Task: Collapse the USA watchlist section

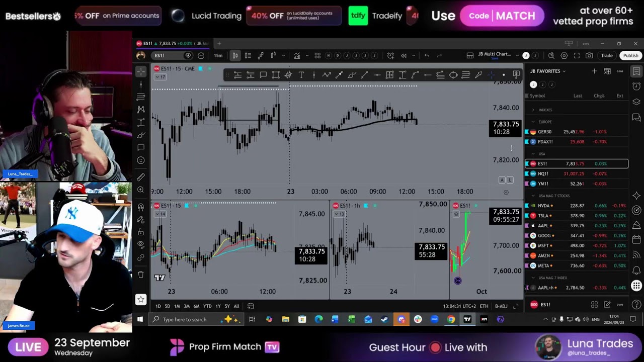Action: point(533,154)
